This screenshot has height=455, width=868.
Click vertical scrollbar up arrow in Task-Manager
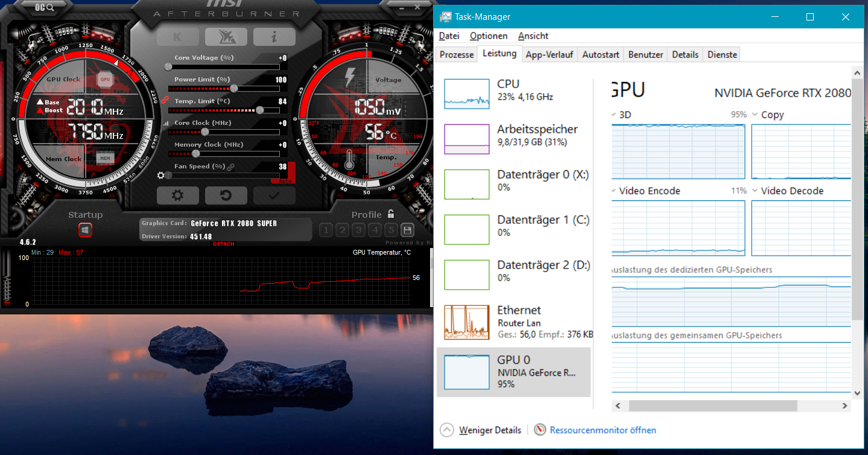[x=857, y=72]
